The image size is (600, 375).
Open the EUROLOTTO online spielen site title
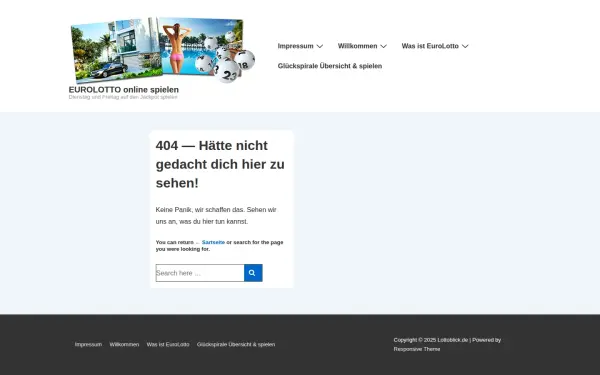(x=124, y=90)
